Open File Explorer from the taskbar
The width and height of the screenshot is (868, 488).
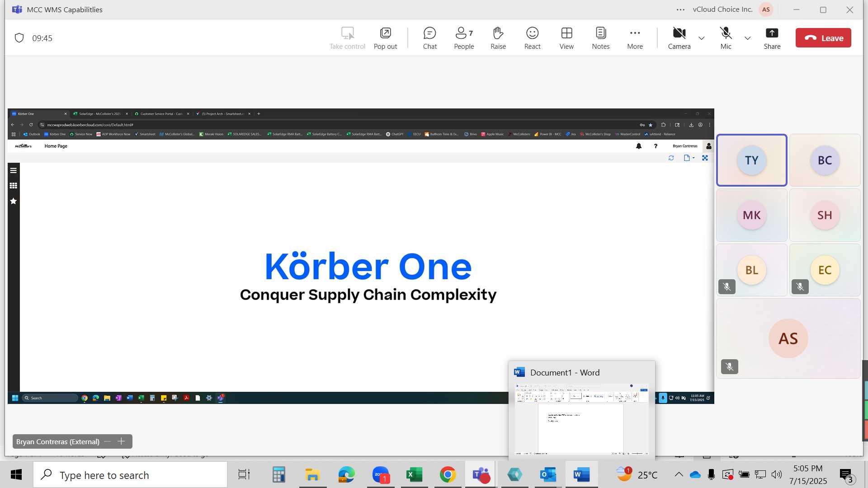click(312, 474)
